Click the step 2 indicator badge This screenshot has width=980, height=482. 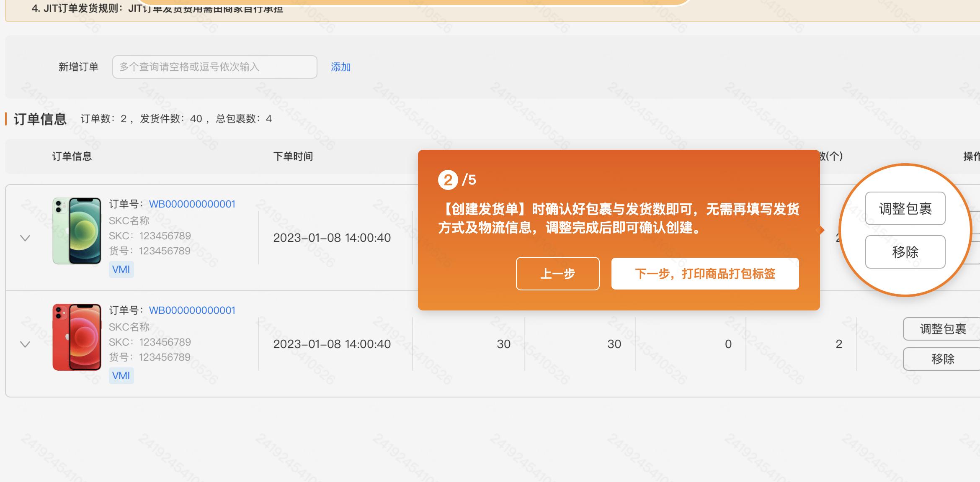tap(447, 180)
